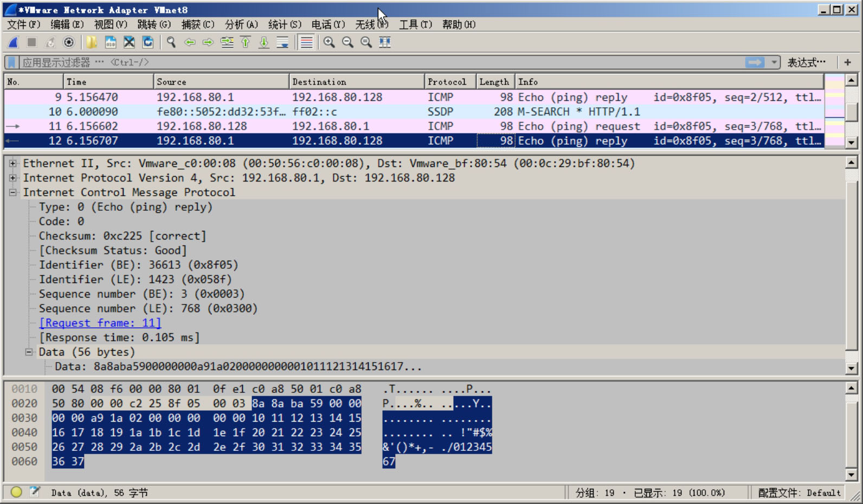Open the 捕获(C) menu
Viewport: 863px width, 504px height.
pyautogui.click(x=198, y=24)
